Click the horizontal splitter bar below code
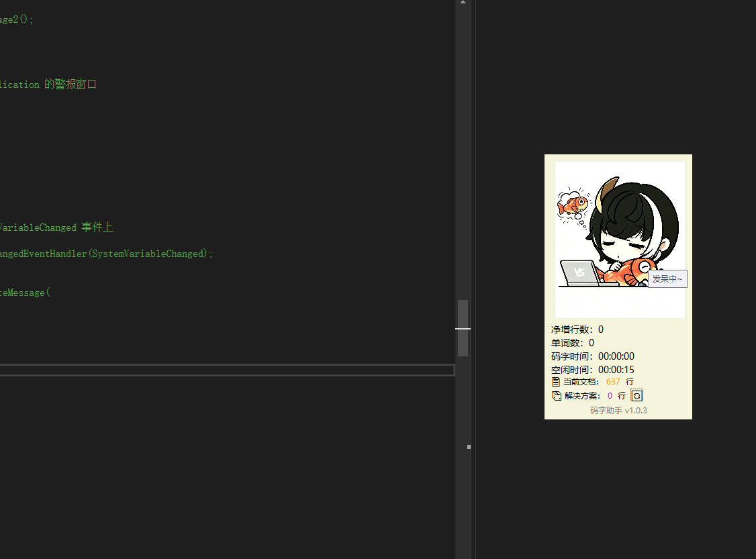Screen dimensions: 756x559 click(x=227, y=370)
